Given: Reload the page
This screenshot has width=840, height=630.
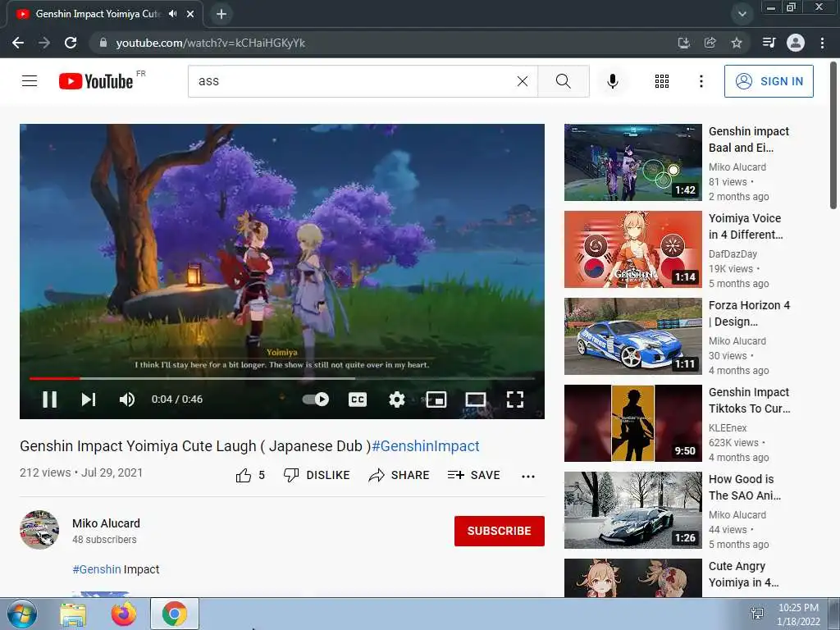Looking at the screenshot, I should pyautogui.click(x=71, y=43).
